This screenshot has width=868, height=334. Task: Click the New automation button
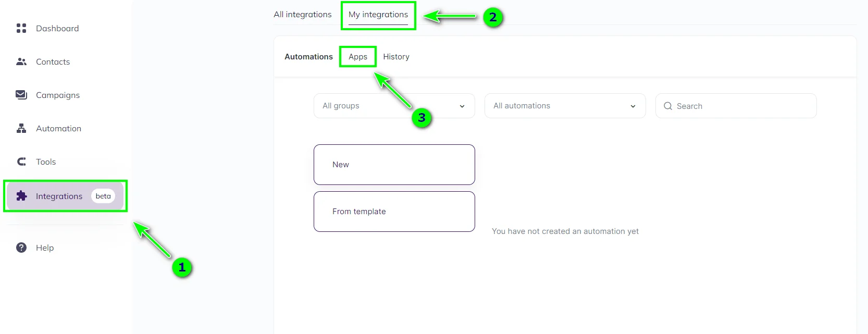[x=394, y=165]
